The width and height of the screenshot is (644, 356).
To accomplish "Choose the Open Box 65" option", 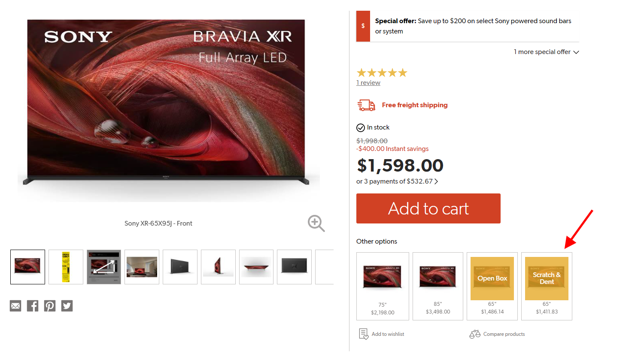I will (x=492, y=286).
